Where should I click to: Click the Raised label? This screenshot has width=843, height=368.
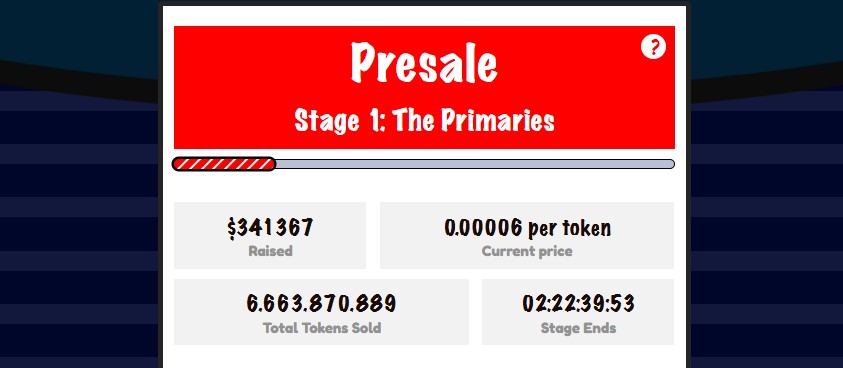[270, 251]
